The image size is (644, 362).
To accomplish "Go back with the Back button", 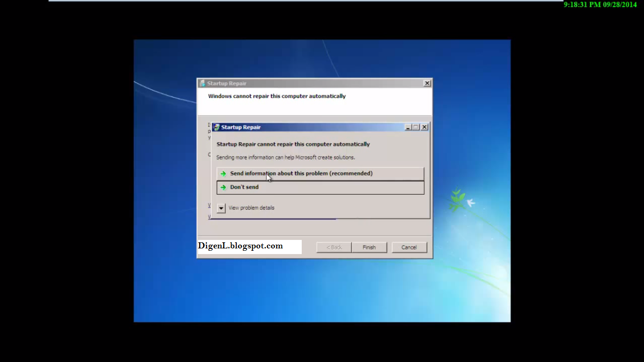I will click(x=334, y=247).
